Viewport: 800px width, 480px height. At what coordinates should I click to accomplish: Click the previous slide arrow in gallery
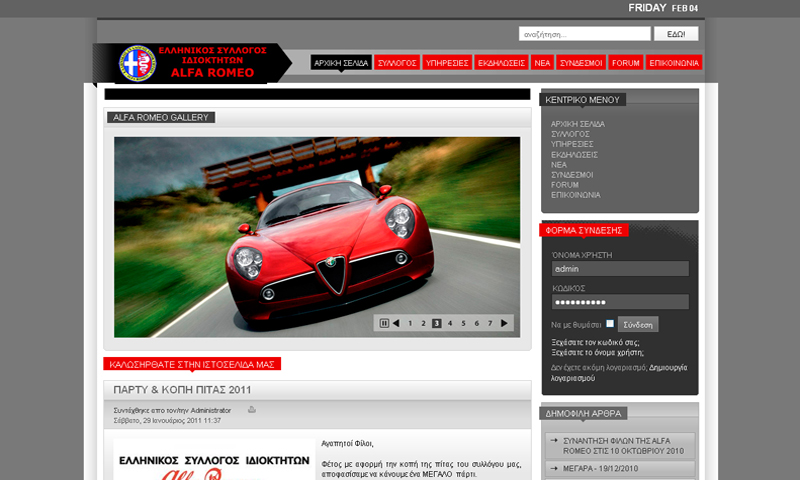[396, 323]
